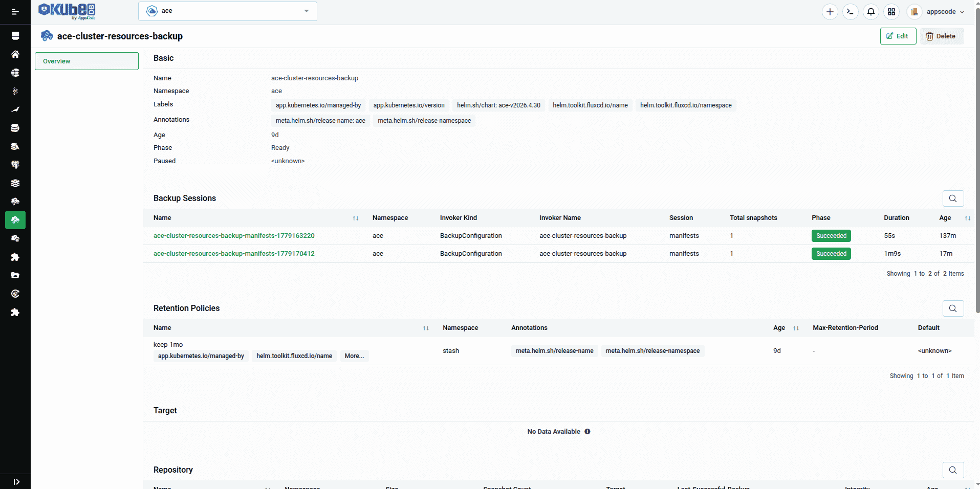Open the folder icon in the sidebar
This screenshot has width=980, height=489.
pos(15,275)
